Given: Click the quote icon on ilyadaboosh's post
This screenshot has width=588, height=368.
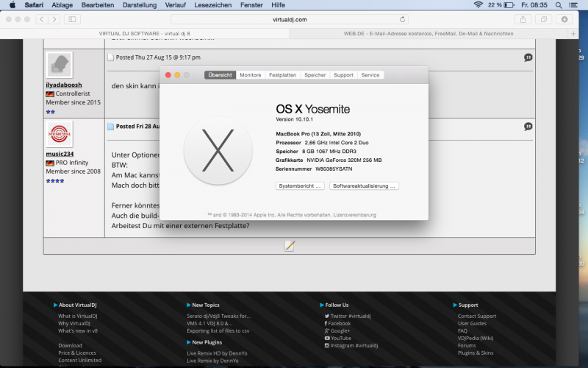Looking at the screenshot, I should tap(528, 57).
